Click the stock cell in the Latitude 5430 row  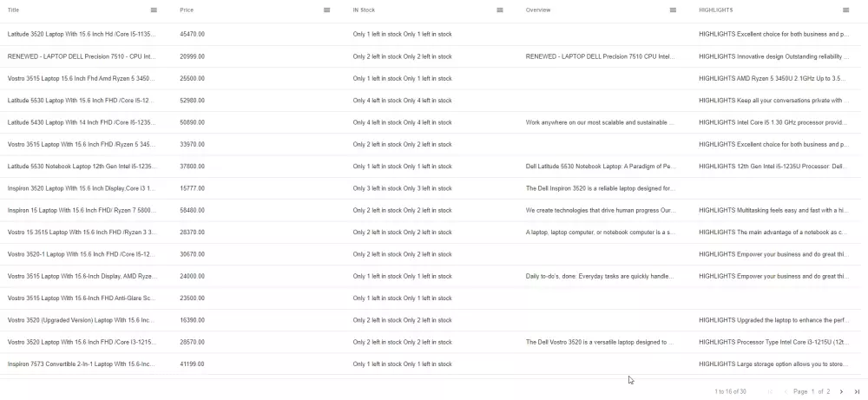[x=403, y=122]
